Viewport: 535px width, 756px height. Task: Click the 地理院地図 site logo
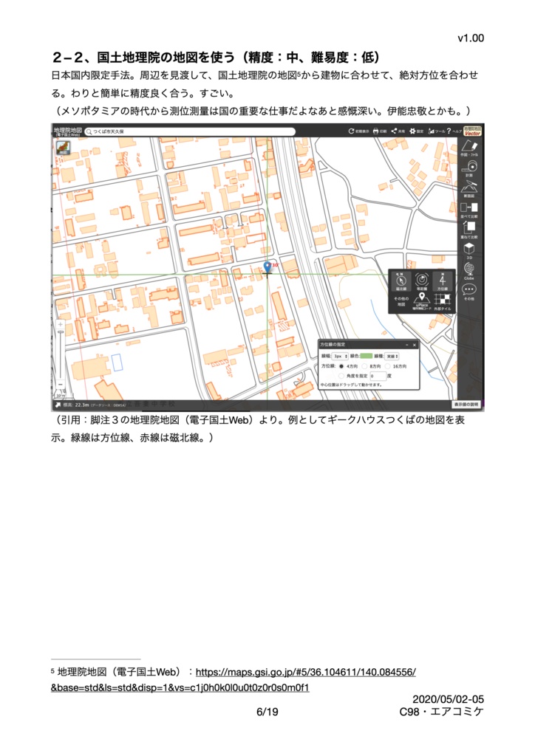[67, 131]
